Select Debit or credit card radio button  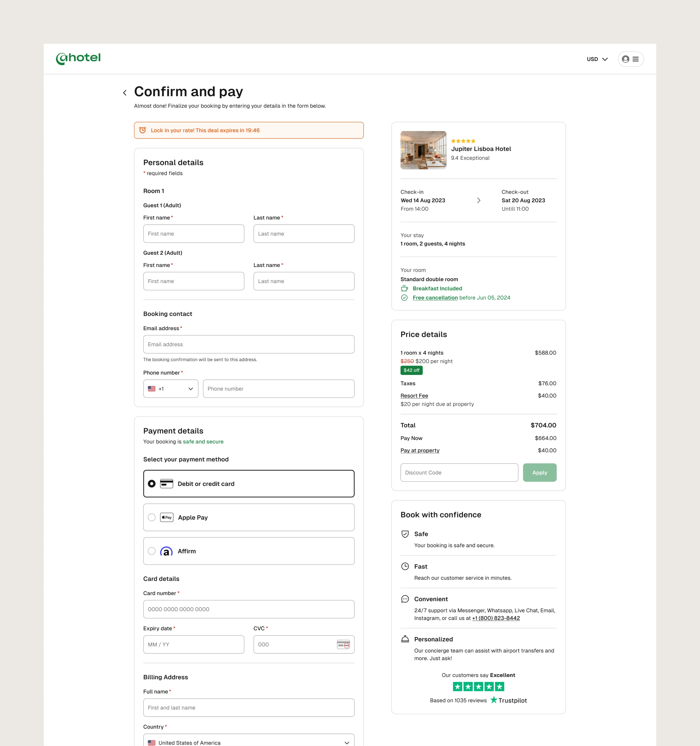[x=151, y=484]
